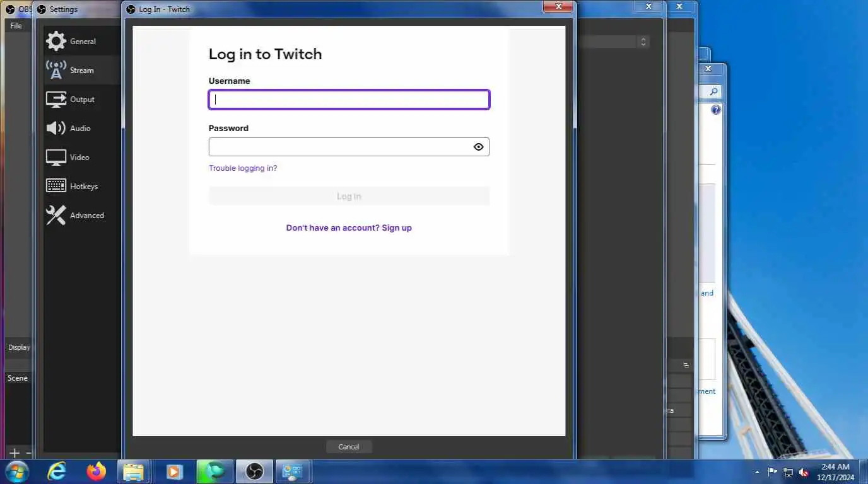This screenshot has width=868, height=484.
Task: Launch Firefox from taskbar
Action: [96, 471]
